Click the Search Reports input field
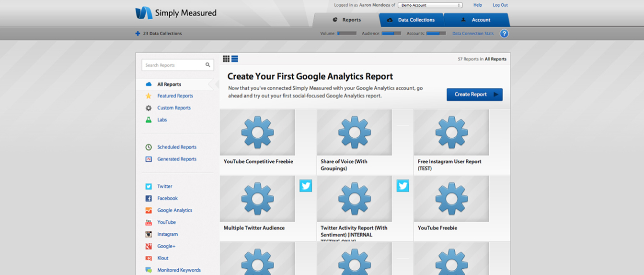Image resolution: width=644 pixels, height=275 pixels. pyautogui.click(x=178, y=65)
